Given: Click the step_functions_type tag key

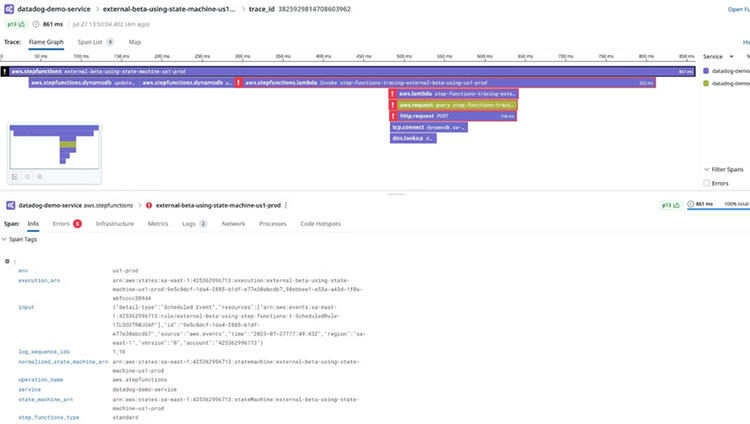Looking at the screenshot, I should [x=49, y=417].
